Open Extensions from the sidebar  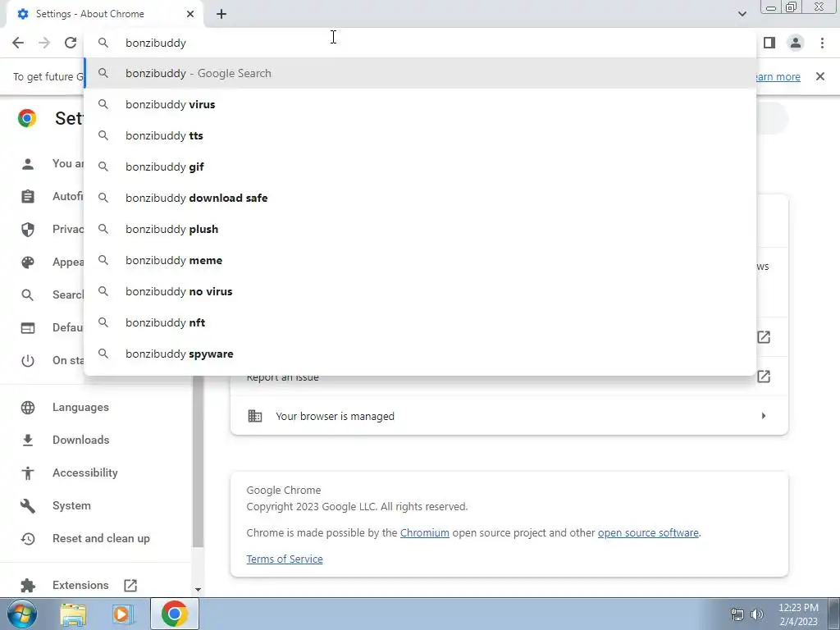tap(80, 585)
